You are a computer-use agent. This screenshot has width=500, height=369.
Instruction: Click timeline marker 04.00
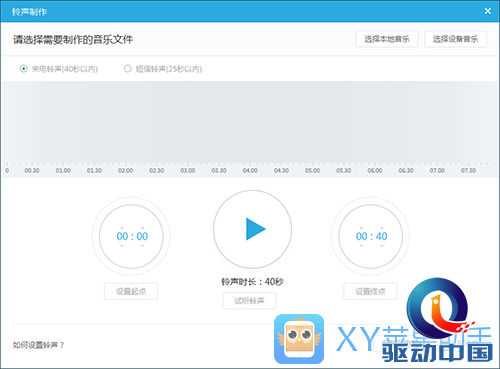(x=250, y=171)
